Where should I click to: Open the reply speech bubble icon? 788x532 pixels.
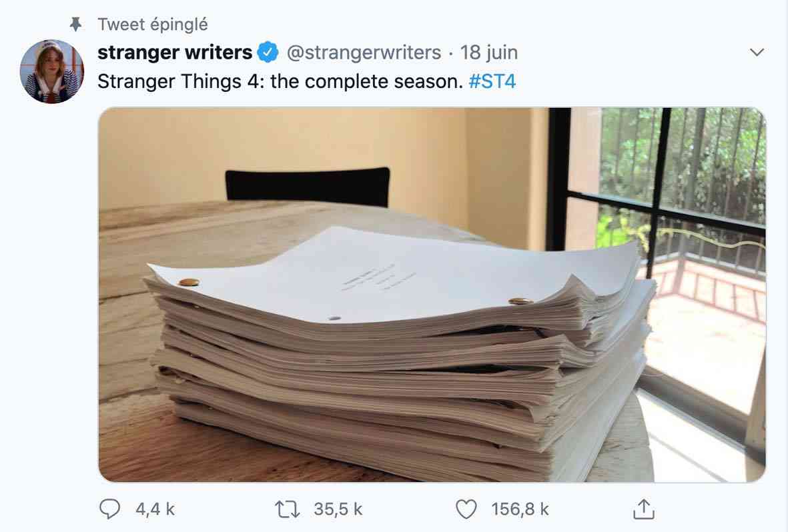click(109, 509)
